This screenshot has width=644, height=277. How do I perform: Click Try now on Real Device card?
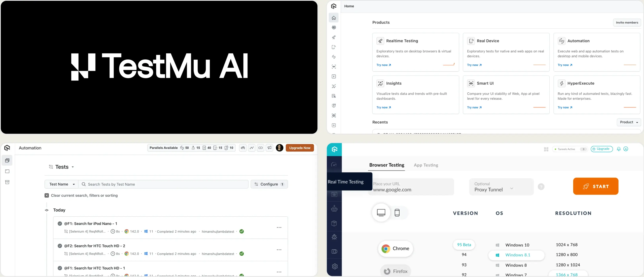[474, 65]
